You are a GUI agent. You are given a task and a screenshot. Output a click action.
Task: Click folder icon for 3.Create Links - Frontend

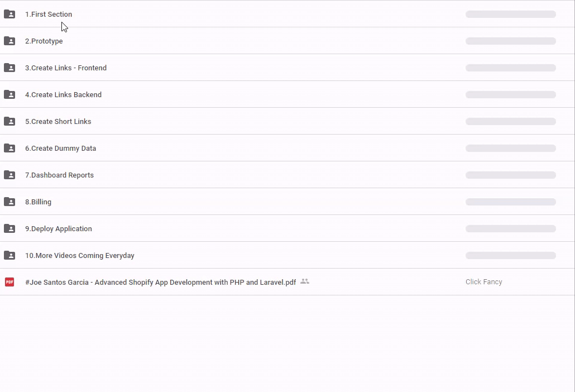tap(9, 68)
